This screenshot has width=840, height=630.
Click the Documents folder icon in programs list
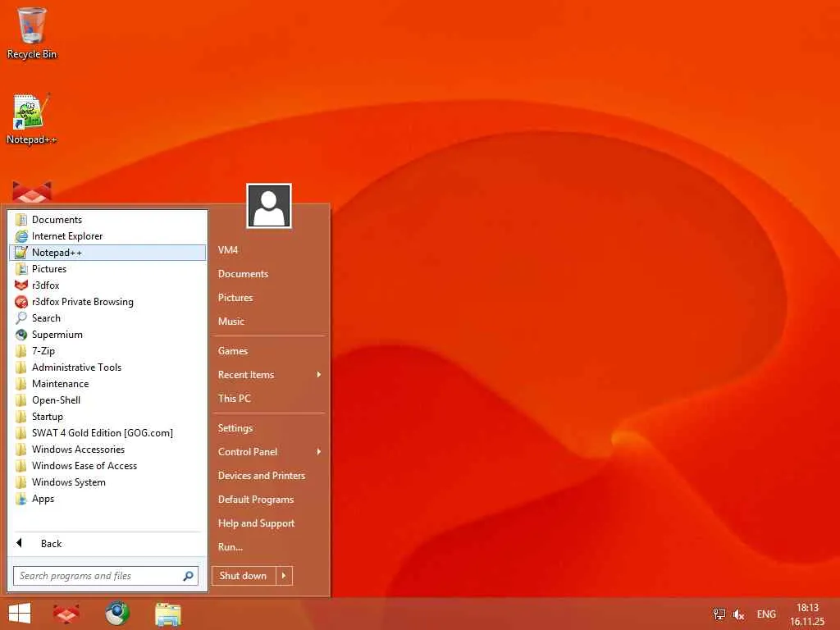point(21,220)
